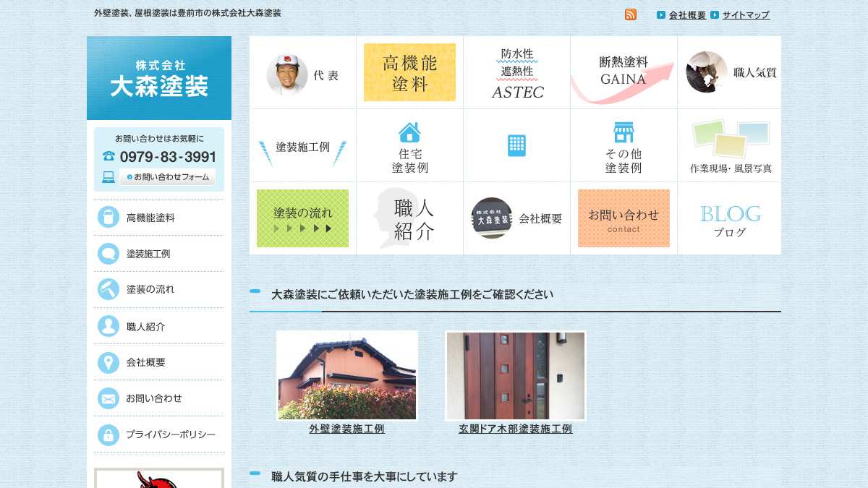The width and height of the screenshot is (868, 488).
Task: Open お問い合わせ in the sidebar menu
Action: [x=154, y=398]
